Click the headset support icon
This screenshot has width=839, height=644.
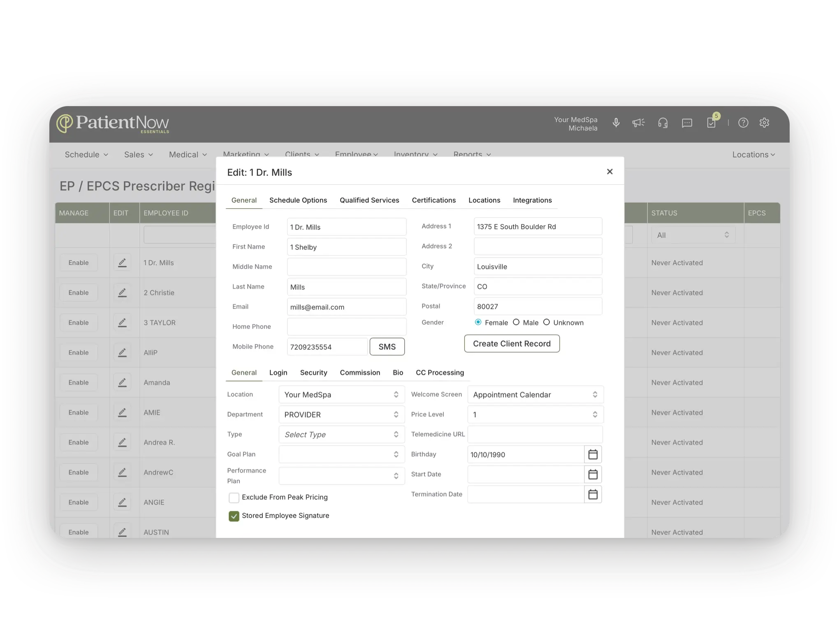point(663,123)
